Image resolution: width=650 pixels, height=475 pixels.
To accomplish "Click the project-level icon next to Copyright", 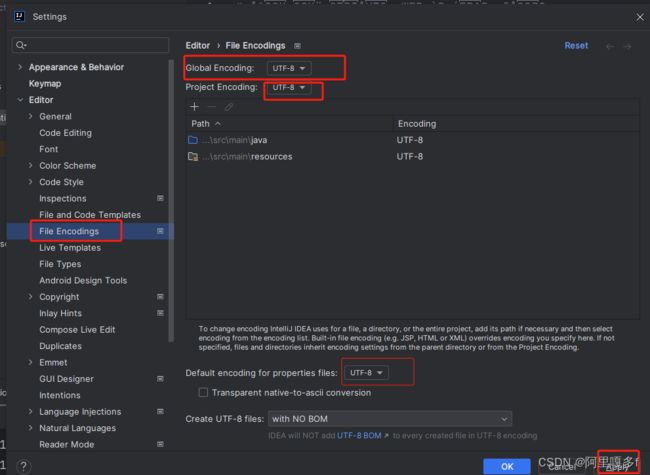I will tap(160, 296).
